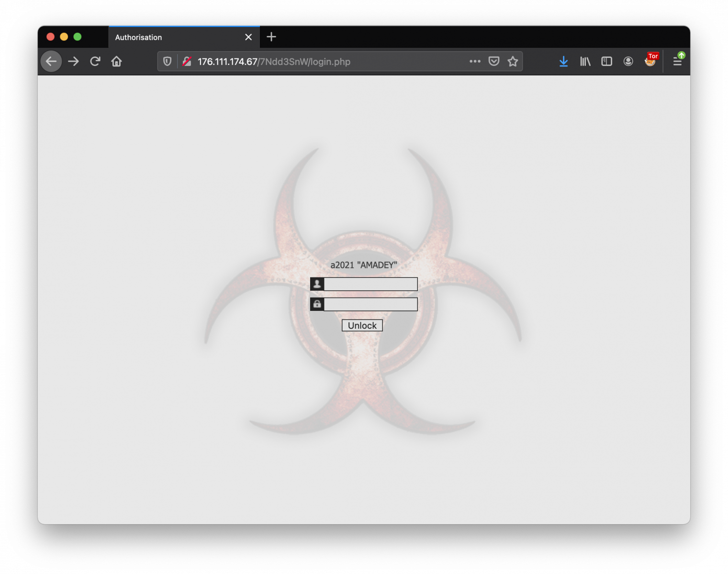Show insecure connection padlock details

coord(187,61)
